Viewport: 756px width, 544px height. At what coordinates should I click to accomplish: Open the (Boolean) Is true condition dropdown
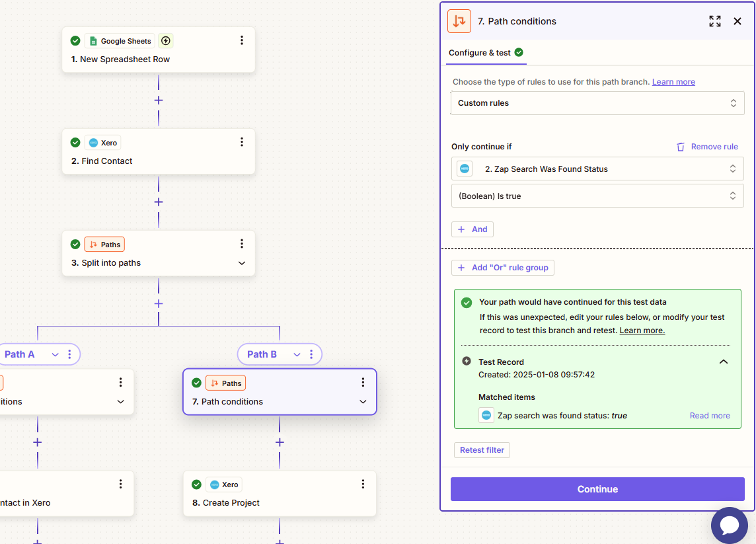tap(597, 196)
